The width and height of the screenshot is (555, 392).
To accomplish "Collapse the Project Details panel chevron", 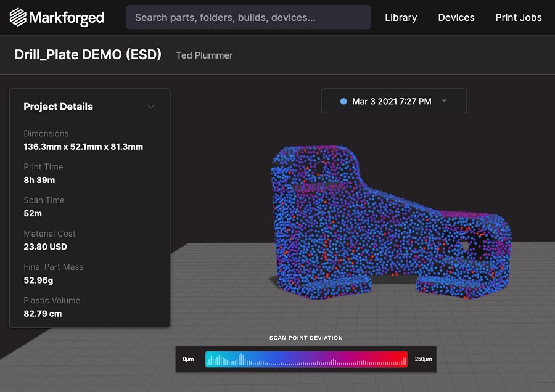I will pos(151,107).
